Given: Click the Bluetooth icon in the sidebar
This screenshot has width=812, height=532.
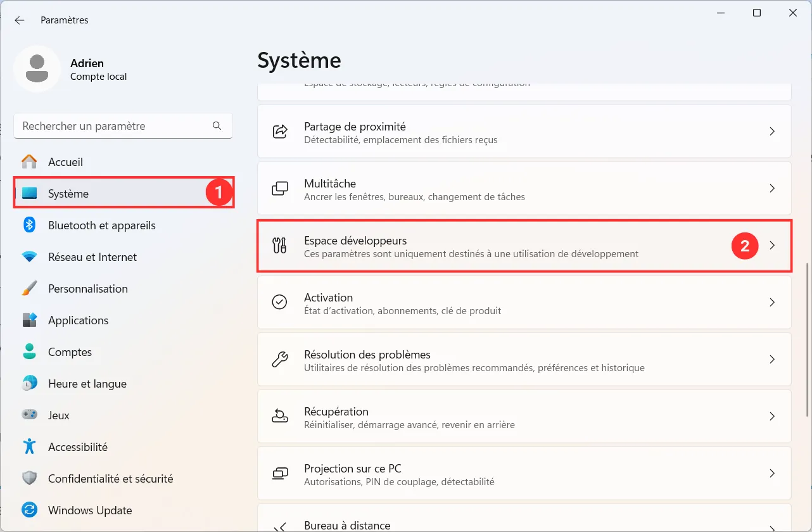Looking at the screenshot, I should pos(29,225).
